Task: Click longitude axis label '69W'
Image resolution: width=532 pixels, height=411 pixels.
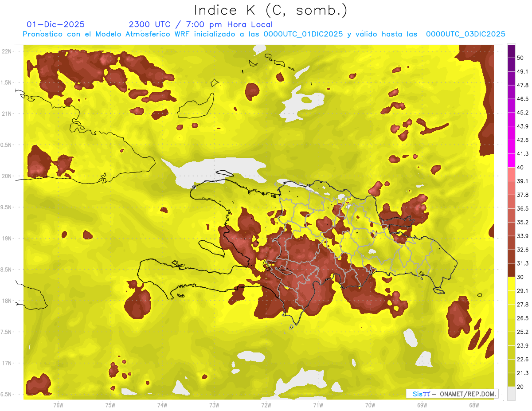Action: (x=422, y=405)
